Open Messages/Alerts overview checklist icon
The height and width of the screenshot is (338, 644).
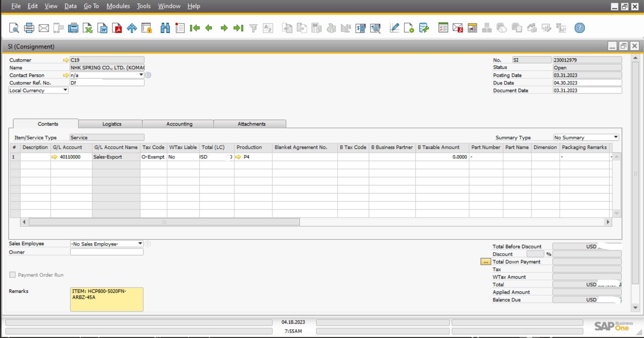443,28
